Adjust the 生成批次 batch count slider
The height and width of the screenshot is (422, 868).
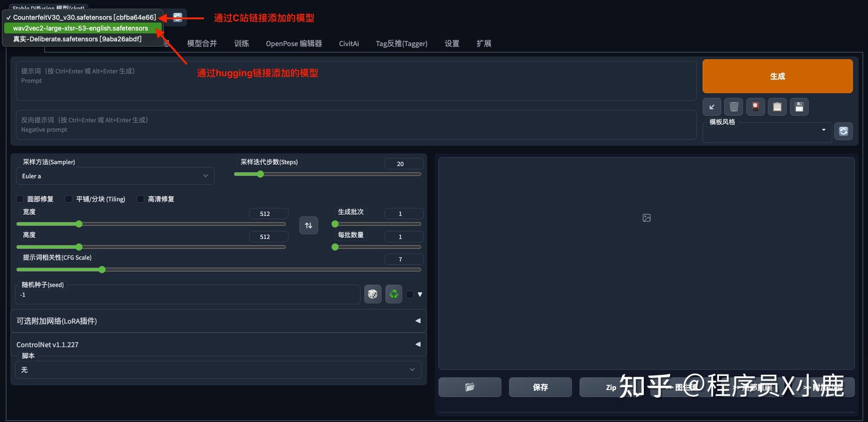tap(376, 224)
